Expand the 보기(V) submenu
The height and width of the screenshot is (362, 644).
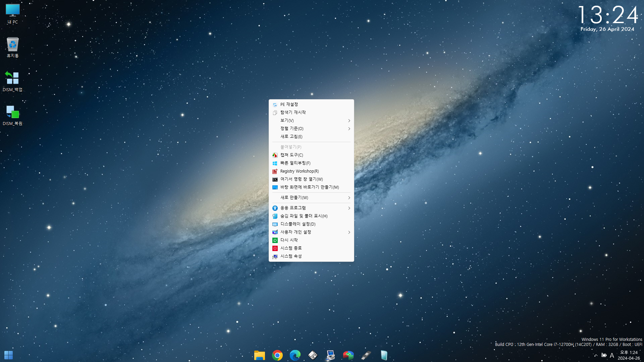coord(311,121)
